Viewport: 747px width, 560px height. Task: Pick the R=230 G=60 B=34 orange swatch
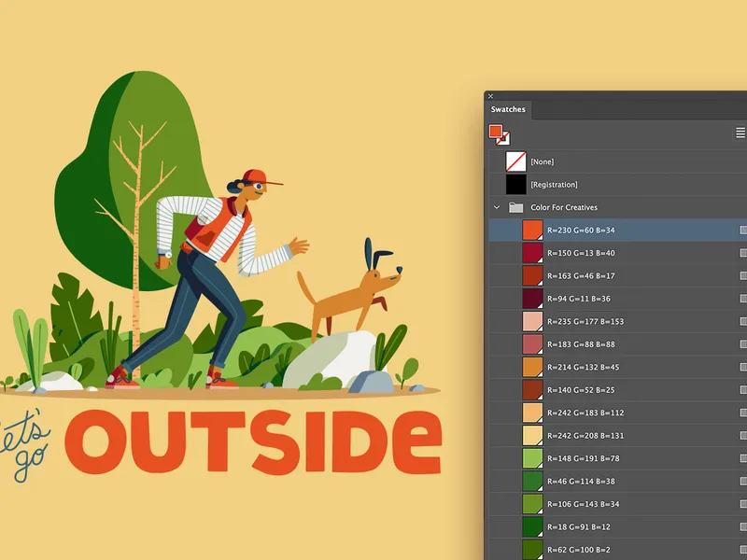click(x=532, y=230)
